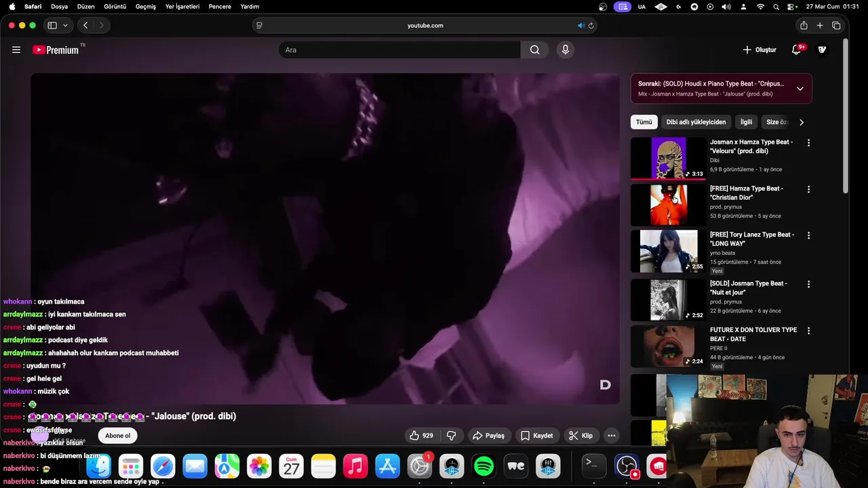Open Wi-Fi status in the menu bar

coord(760,7)
